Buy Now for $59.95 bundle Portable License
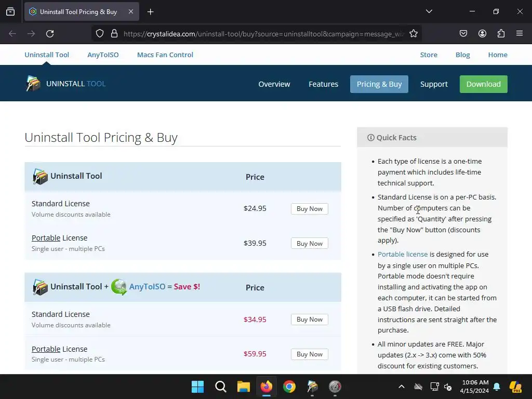532x399 pixels. coord(310,354)
